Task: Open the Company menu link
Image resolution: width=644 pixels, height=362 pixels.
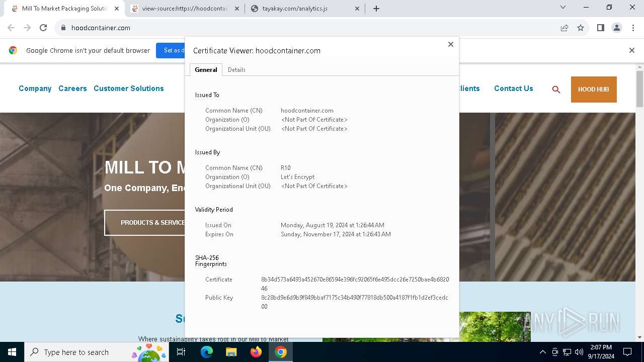Action: point(35,88)
